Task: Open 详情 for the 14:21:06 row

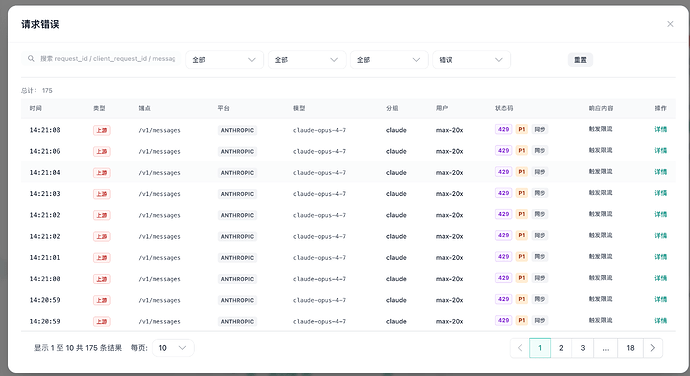Action: pos(660,151)
